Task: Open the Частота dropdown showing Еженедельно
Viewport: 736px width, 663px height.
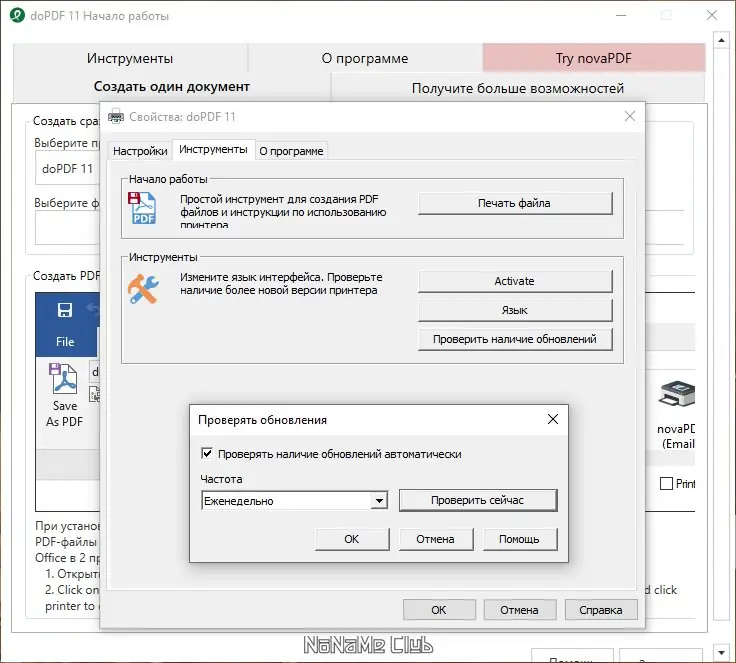Action: [294, 501]
